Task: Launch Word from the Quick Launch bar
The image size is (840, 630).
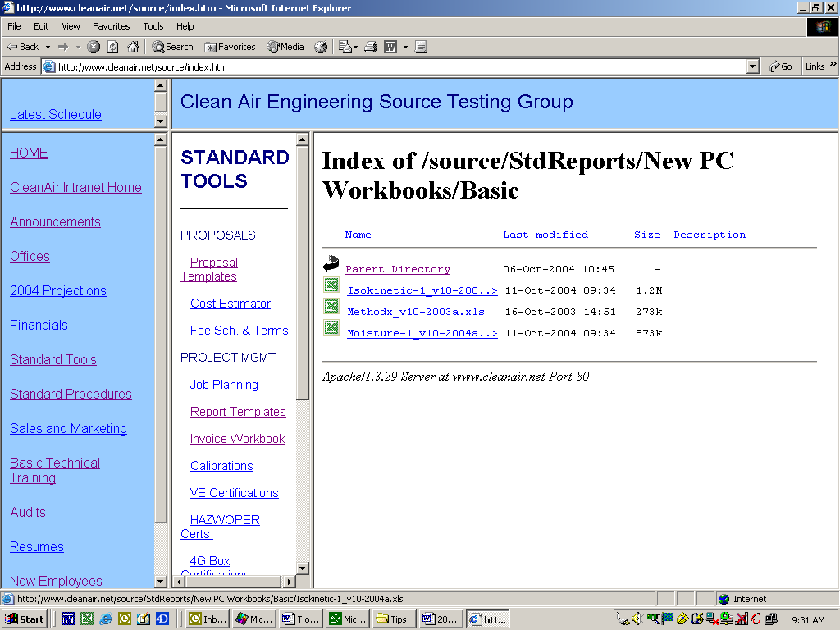Action: (x=67, y=619)
